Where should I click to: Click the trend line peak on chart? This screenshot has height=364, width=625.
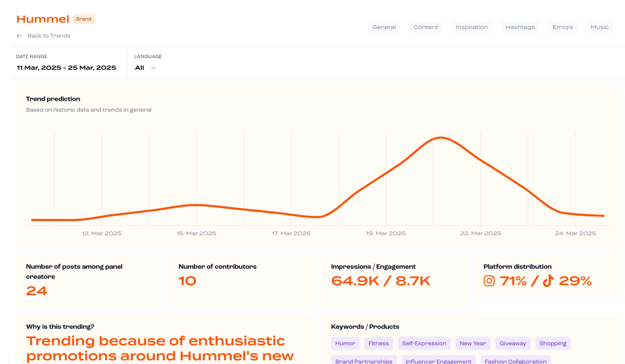point(441,138)
